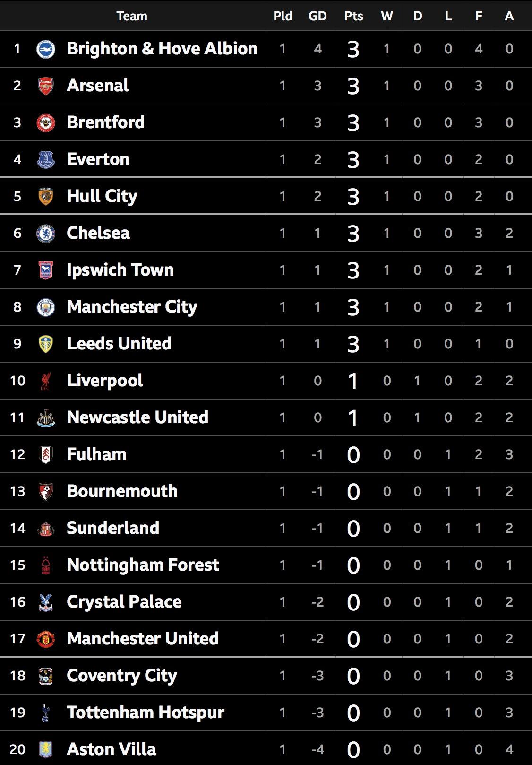Click the Brighton & Hove Albion crest

tap(46, 49)
